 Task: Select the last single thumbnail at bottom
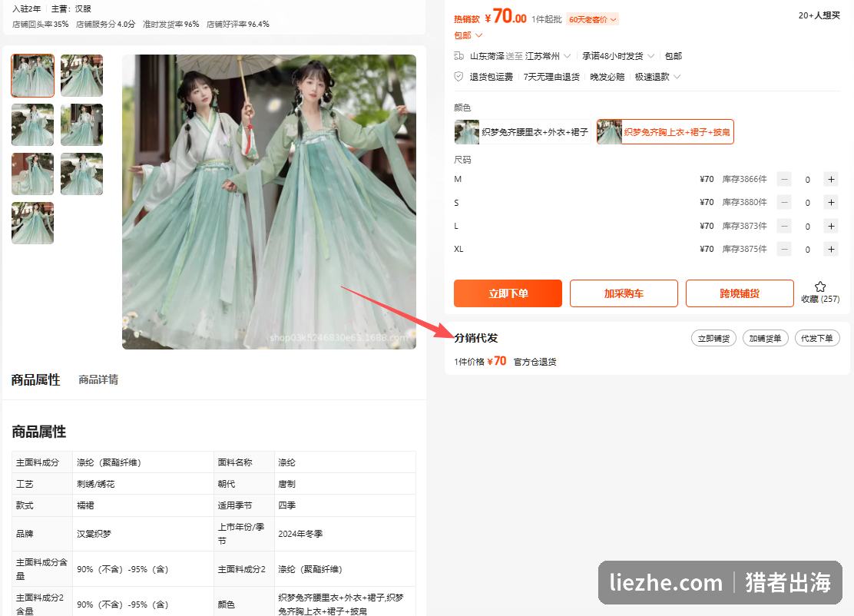click(33, 223)
